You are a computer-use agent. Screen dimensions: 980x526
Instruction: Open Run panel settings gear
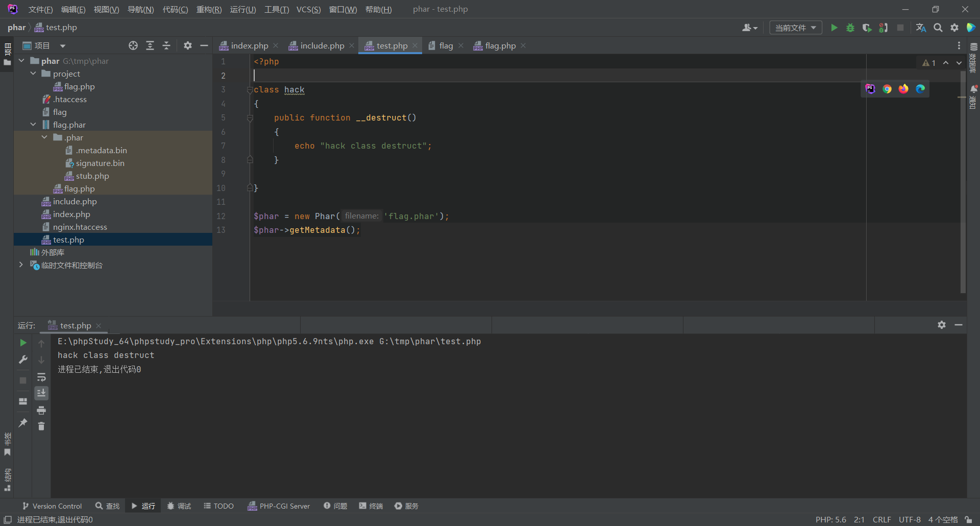click(x=942, y=325)
